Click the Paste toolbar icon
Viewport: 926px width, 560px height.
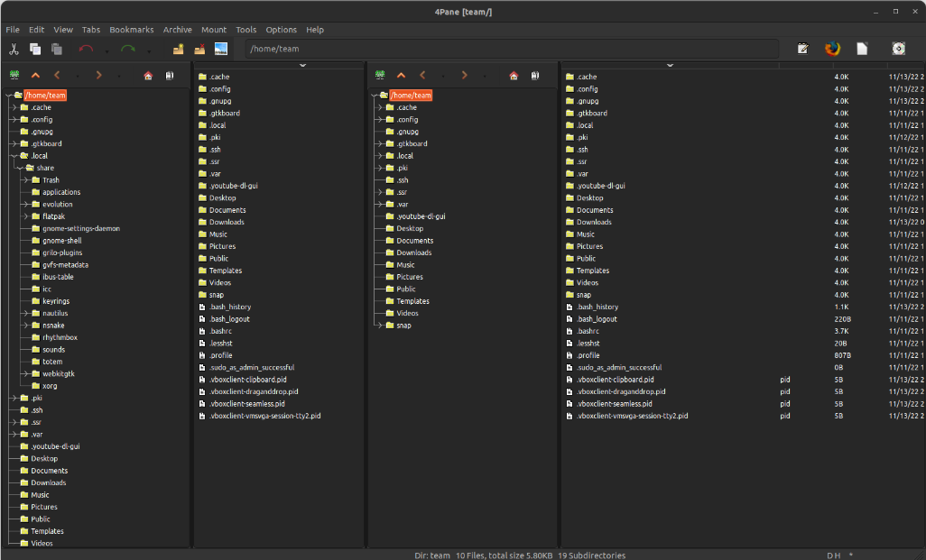57,49
